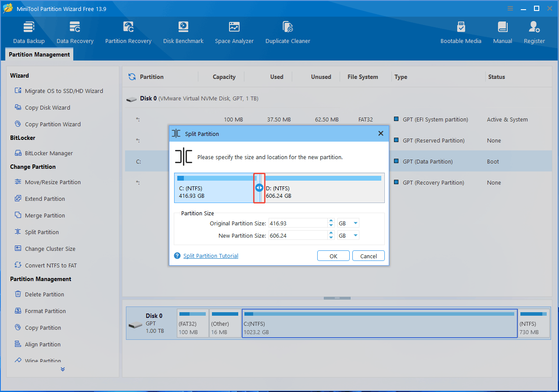Refresh the partition list
The height and width of the screenshot is (392, 559).
point(132,77)
